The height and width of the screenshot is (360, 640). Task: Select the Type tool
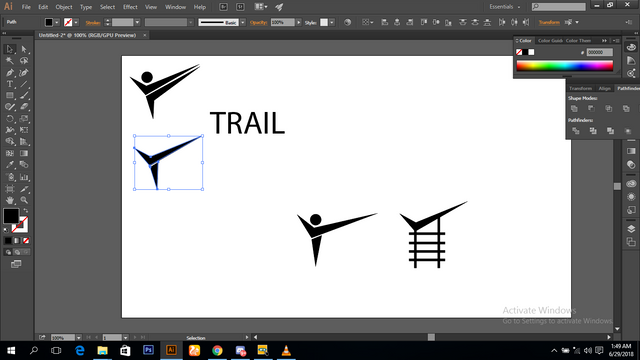point(10,84)
